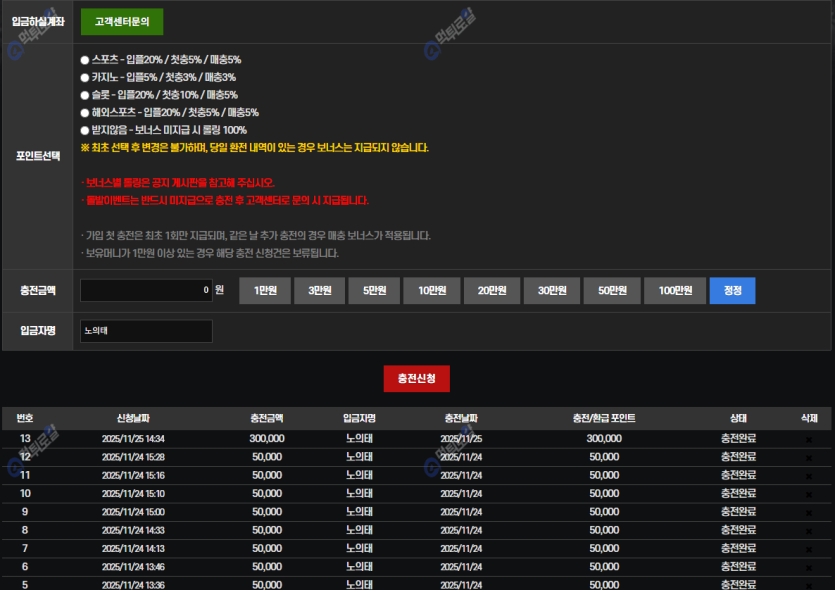Click the green 고객센터문의 button

pyautogui.click(x=122, y=22)
